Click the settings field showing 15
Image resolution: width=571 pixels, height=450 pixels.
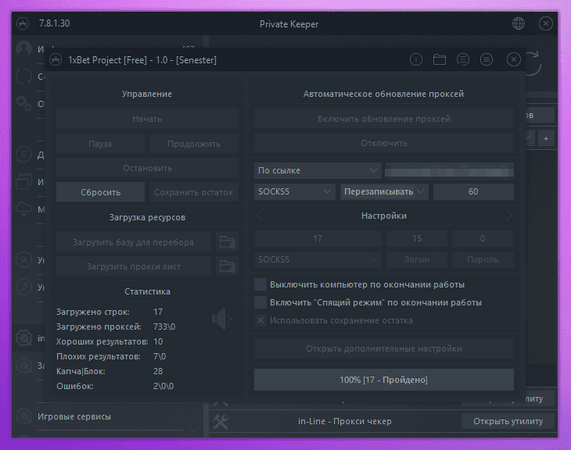[x=417, y=238]
